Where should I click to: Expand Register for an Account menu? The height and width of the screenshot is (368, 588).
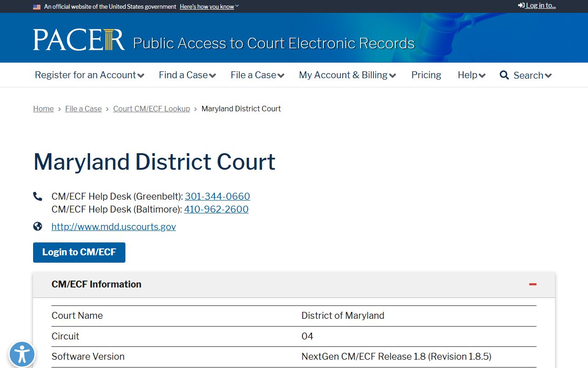click(90, 75)
